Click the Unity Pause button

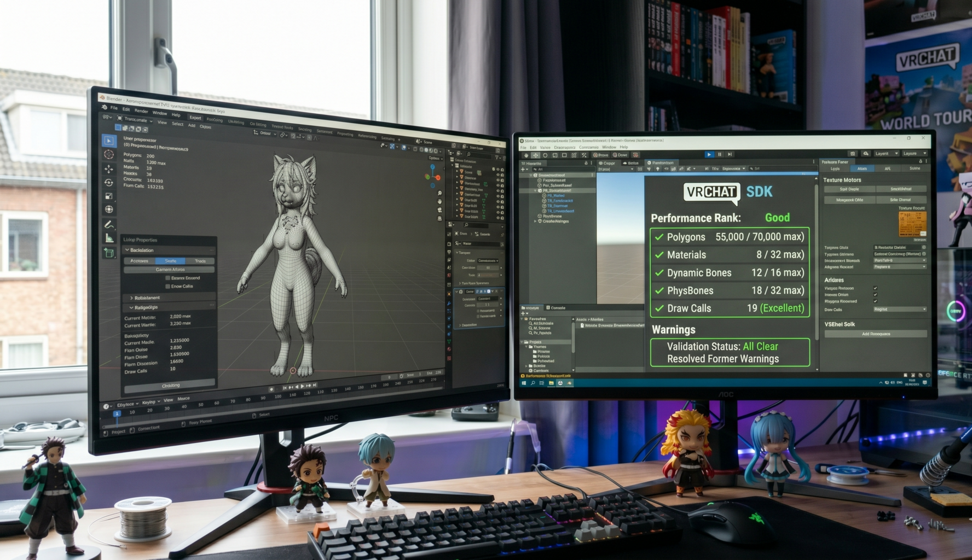click(x=719, y=155)
